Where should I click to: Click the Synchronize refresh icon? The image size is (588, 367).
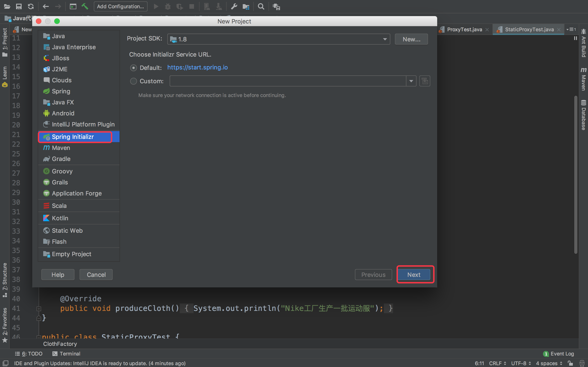coord(31,6)
